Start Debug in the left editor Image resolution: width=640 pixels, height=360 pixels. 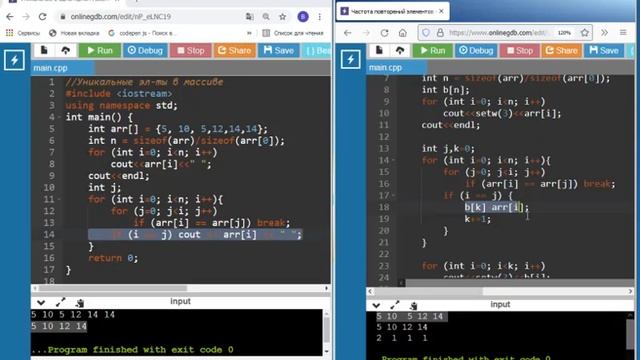coord(145,51)
